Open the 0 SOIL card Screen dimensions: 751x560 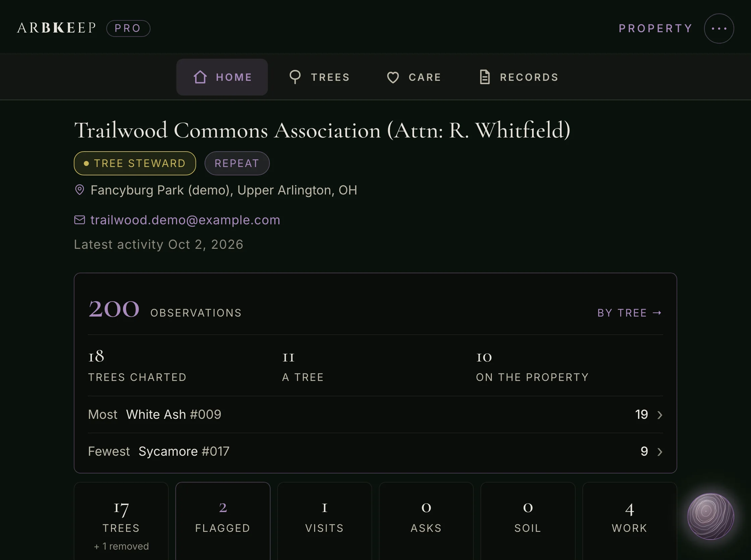click(x=528, y=521)
